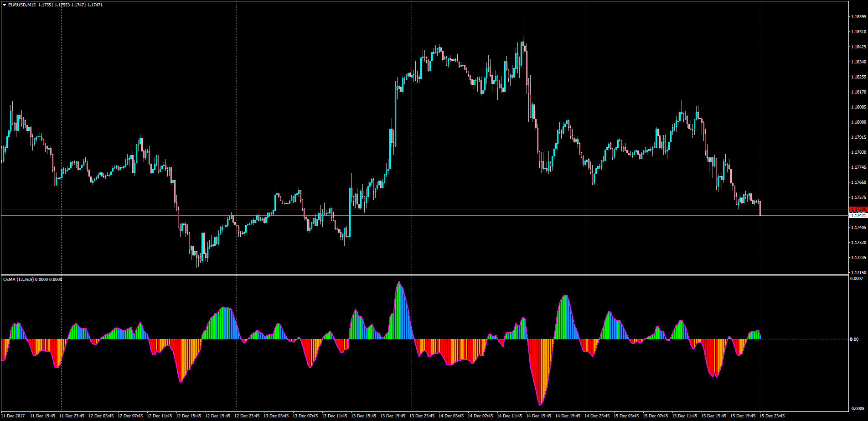Screen dimensions: 868x421
Task: Click the 14 Dec 23:45 time label
Action: pyautogui.click(x=597, y=416)
